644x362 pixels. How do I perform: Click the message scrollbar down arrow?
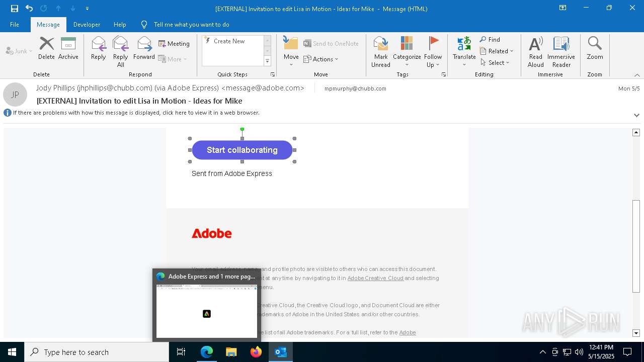[636, 333]
